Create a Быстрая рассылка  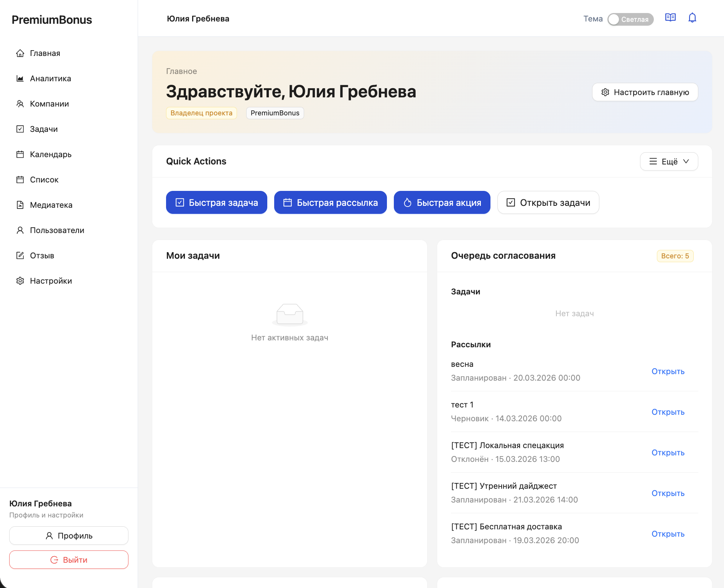(x=330, y=202)
